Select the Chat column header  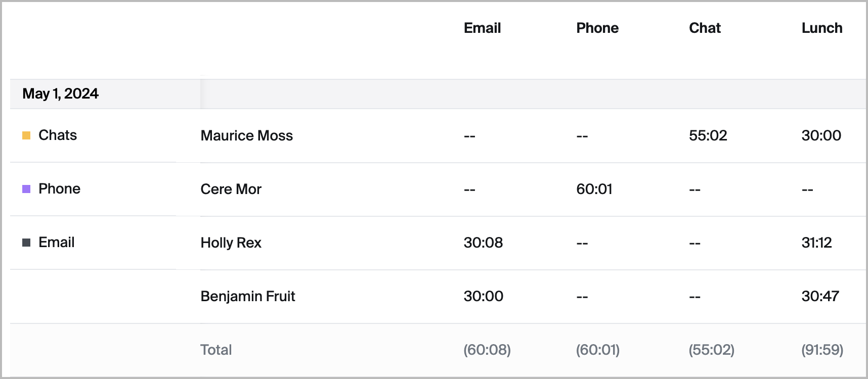pyautogui.click(x=705, y=28)
